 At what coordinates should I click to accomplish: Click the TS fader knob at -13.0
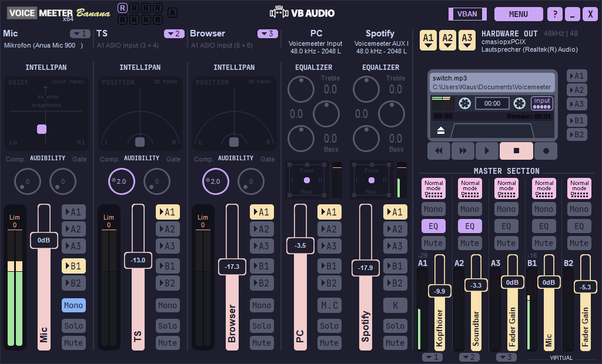pos(138,260)
